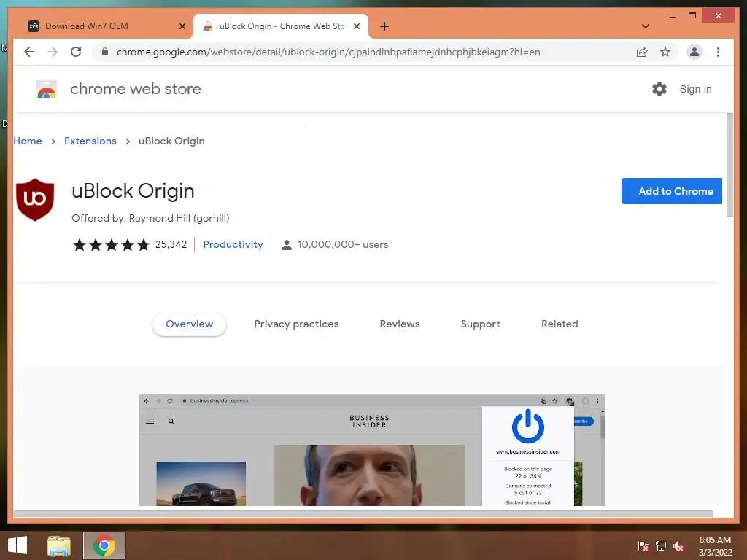
Task: Open the Action Center flag tray icon
Action: [643, 546]
